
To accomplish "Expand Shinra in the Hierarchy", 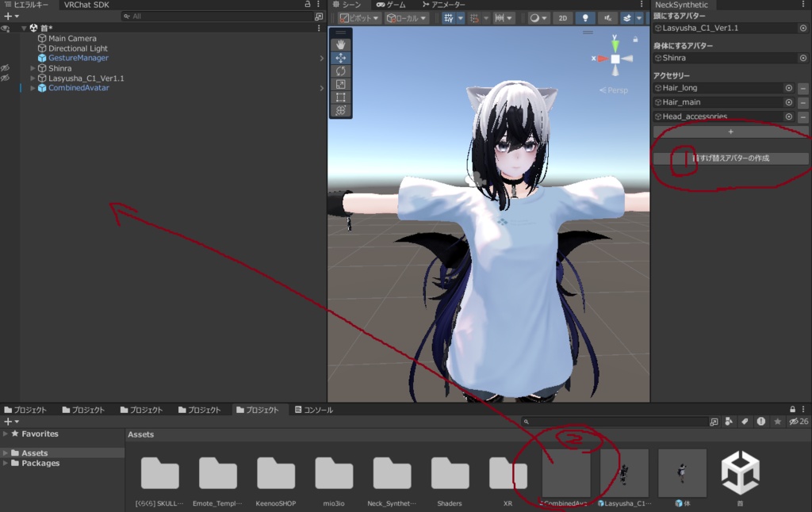I will point(33,68).
